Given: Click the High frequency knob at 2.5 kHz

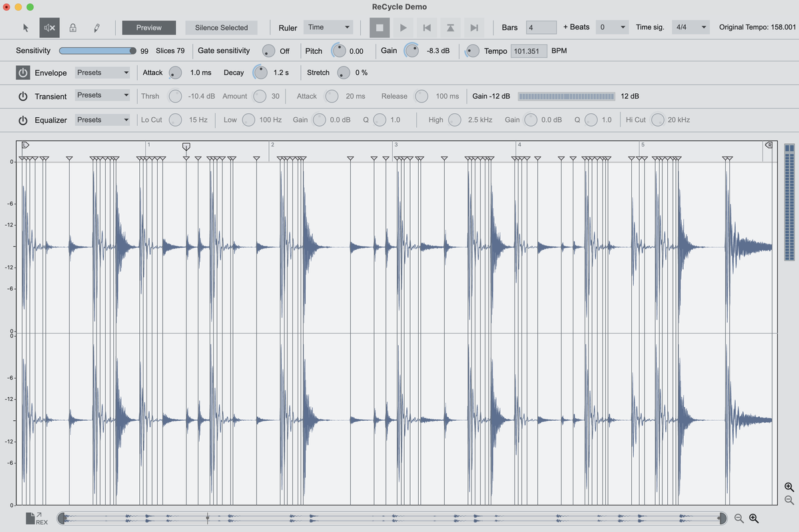Looking at the screenshot, I should (455, 120).
